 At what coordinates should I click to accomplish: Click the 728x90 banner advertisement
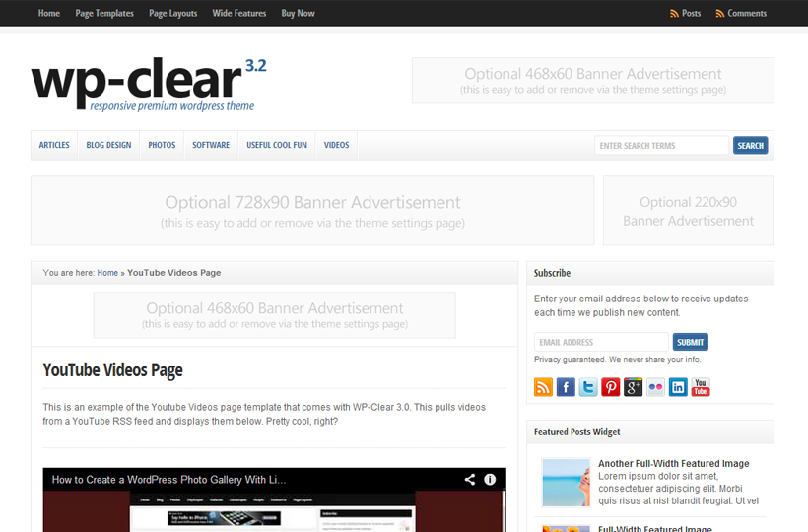tap(312, 211)
